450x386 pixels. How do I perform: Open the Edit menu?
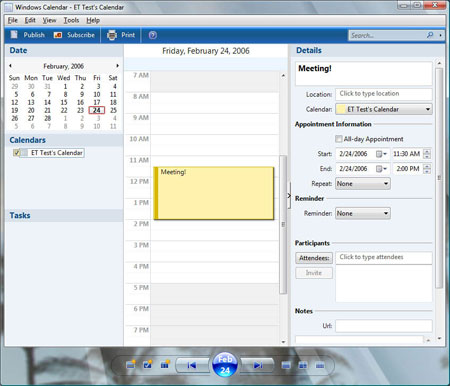[30, 20]
